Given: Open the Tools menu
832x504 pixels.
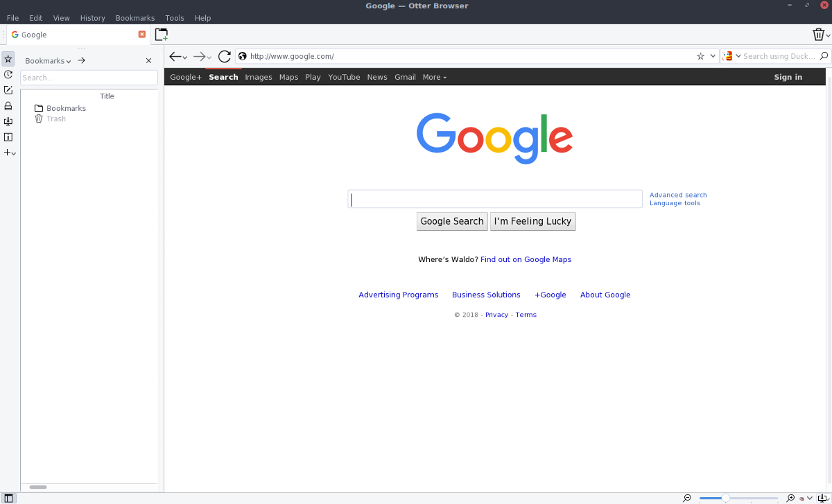Looking at the screenshot, I should (x=175, y=18).
